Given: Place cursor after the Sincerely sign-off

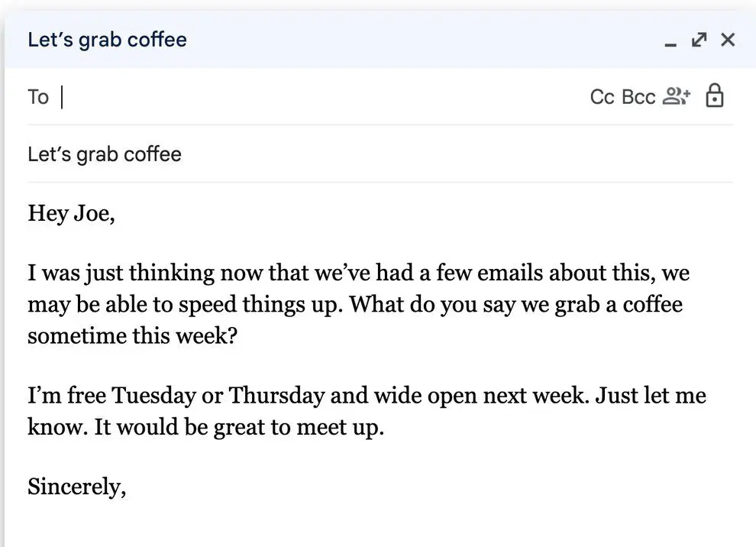Looking at the screenshot, I should (130, 486).
